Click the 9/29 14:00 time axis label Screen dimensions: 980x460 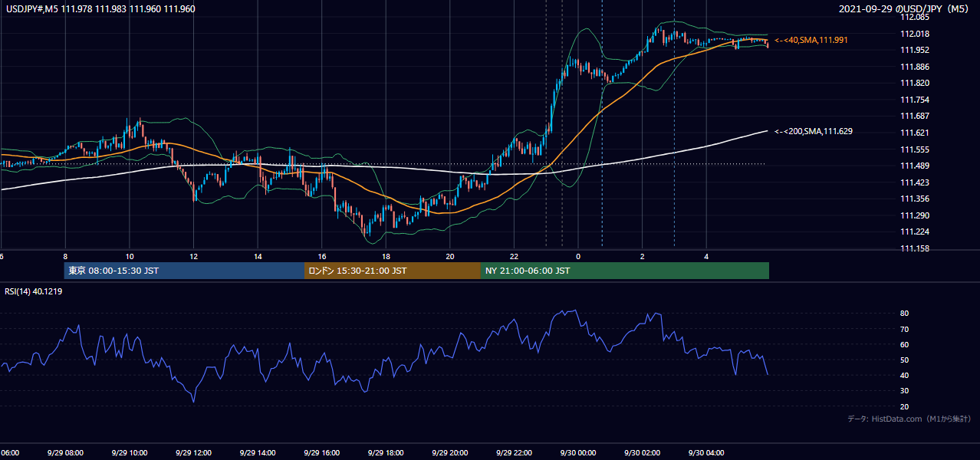pyautogui.click(x=257, y=453)
